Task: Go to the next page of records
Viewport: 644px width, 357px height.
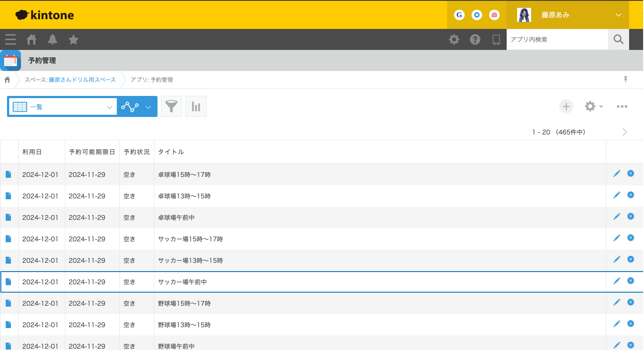Action: 625,131
